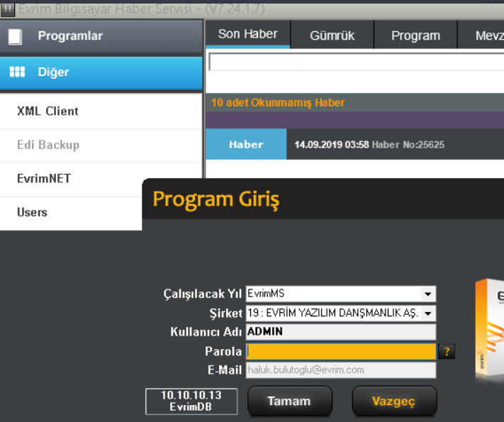
Task: Expand the Şirket dropdown arrow
Action: (x=428, y=313)
